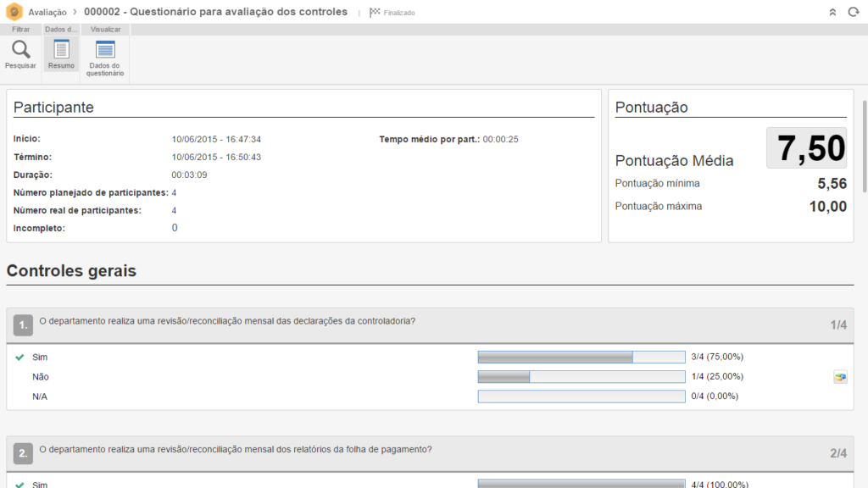Click the orange hexagon app logo

click(14, 12)
